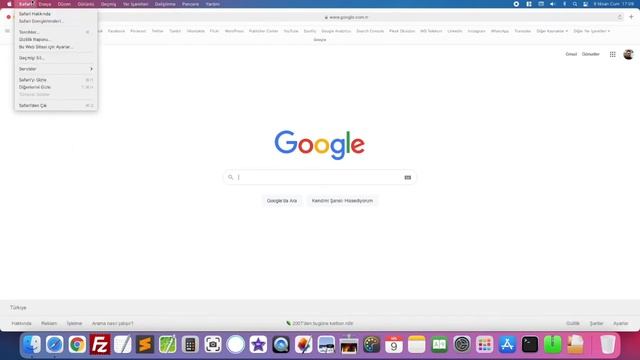
Task: Launch QuickTime Player from the Dock
Action: click(x=281, y=344)
